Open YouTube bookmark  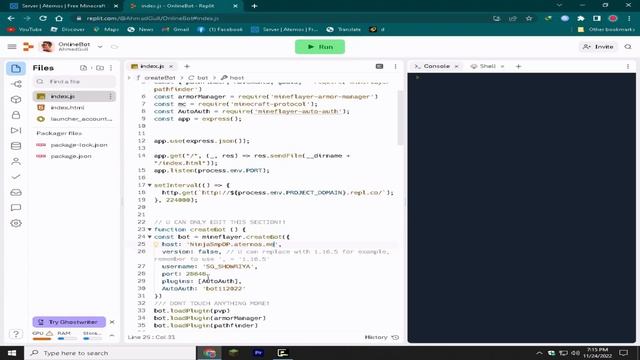tap(24, 29)
